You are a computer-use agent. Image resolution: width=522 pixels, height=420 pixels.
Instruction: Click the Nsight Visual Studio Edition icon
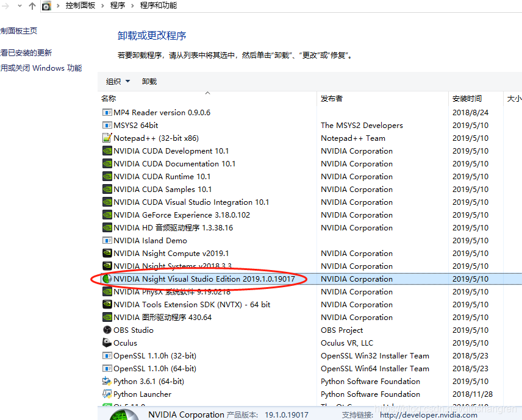click(x=107, y=279)
